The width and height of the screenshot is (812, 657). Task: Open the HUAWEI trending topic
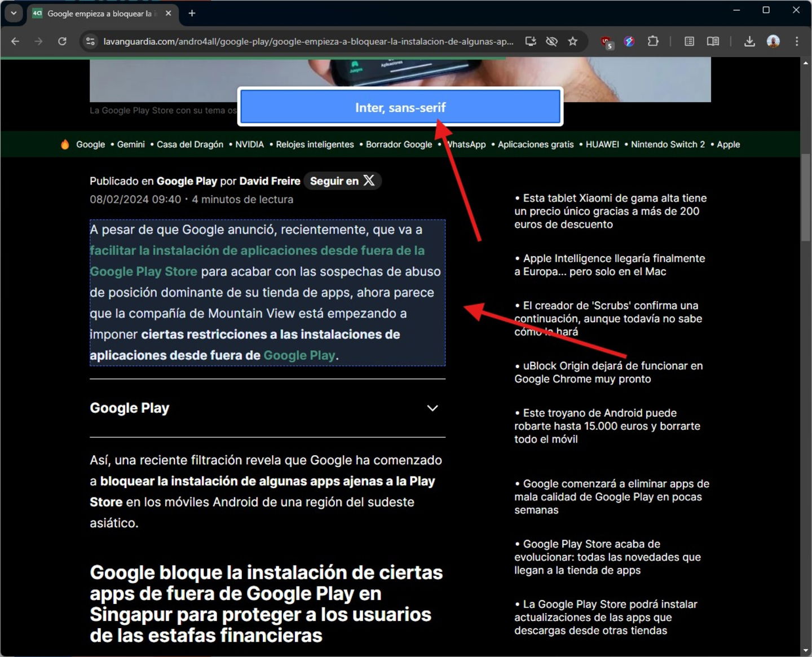(602, 144)
